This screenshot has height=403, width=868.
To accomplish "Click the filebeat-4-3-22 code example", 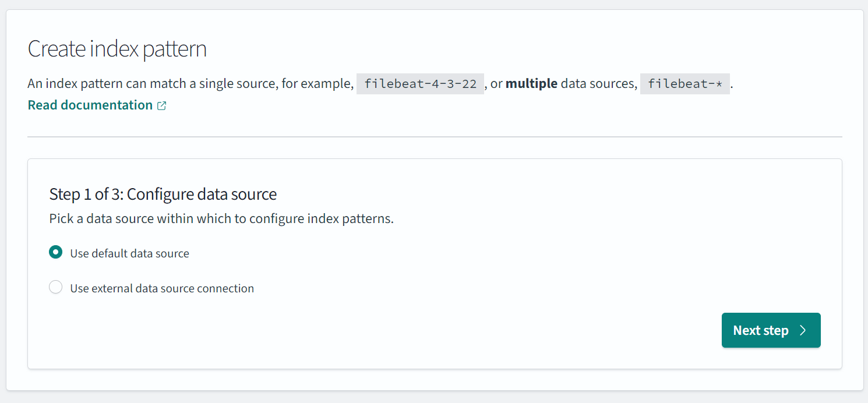I will pyautogui.click(x=419, y=84).
